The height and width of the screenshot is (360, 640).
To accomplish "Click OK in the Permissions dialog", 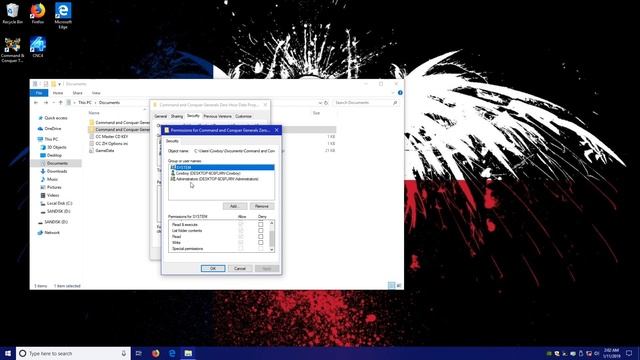I will 213,268.
